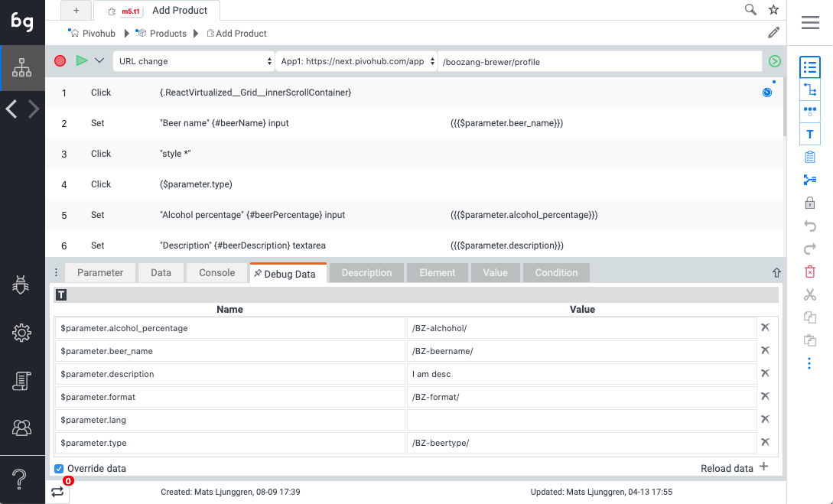Switch to the Console tab

coord(216,272)
